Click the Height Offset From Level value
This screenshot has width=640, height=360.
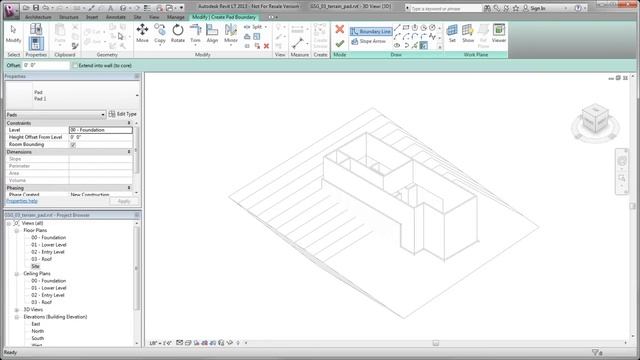[x=101, y=137]
